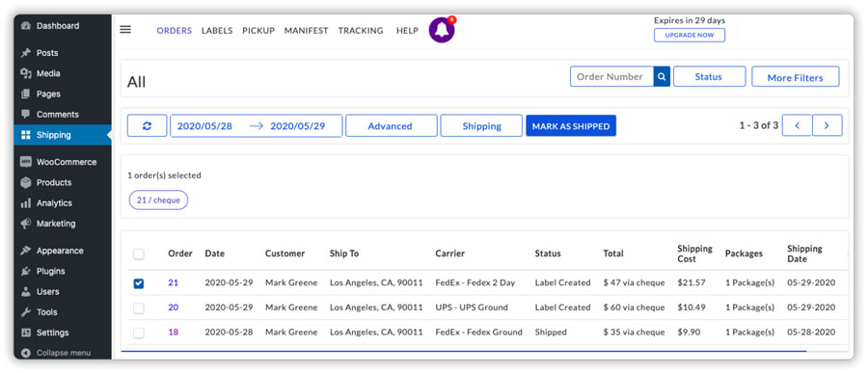Click the Order Number search field

tap(611, 77)
